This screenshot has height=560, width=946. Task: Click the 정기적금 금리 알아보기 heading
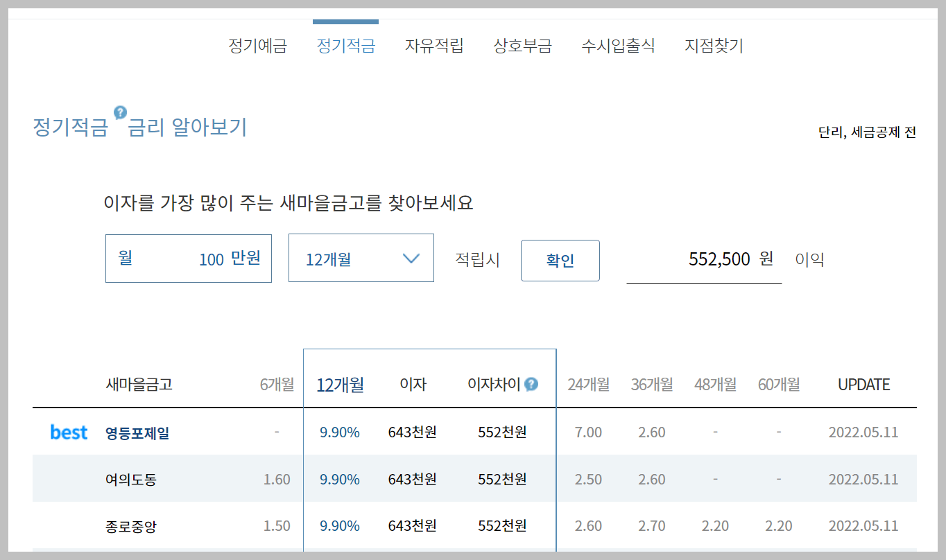[140, 128]
